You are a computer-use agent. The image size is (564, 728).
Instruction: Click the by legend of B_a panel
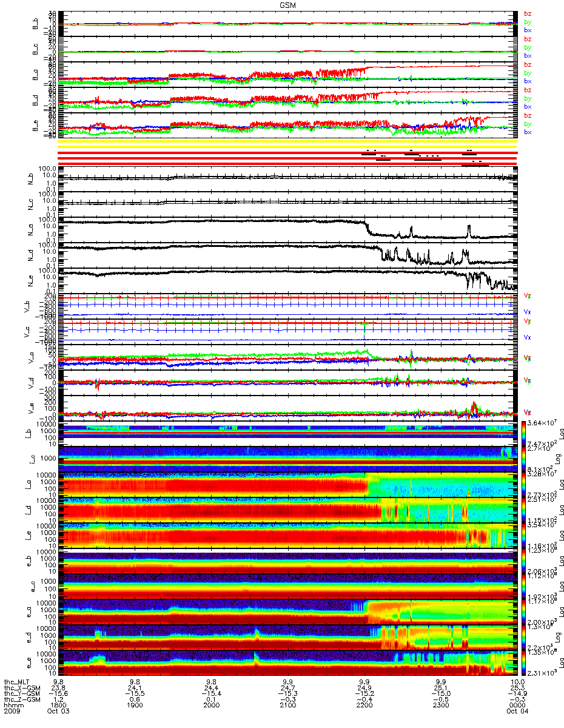[x=528, y=73]
